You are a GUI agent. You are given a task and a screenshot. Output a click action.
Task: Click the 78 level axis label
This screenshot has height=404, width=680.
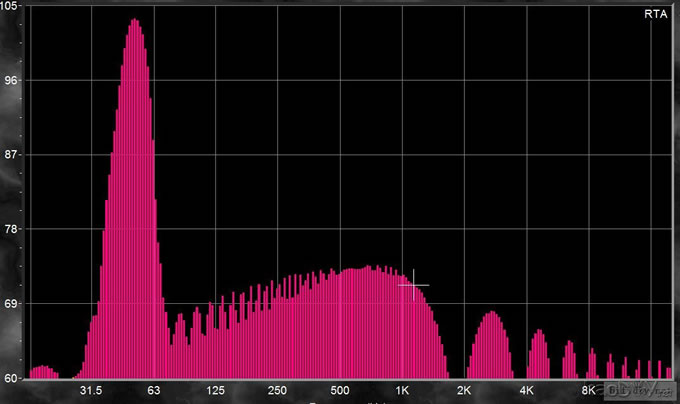[14, 229]
